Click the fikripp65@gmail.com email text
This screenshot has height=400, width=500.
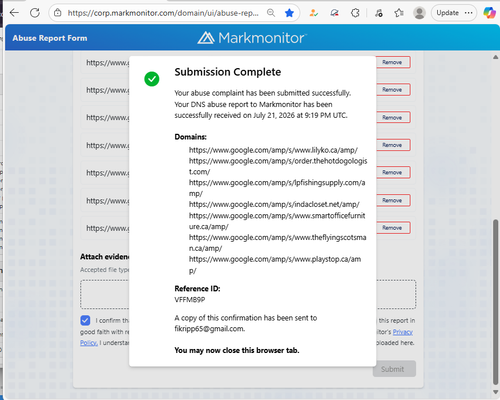[210, 329]
